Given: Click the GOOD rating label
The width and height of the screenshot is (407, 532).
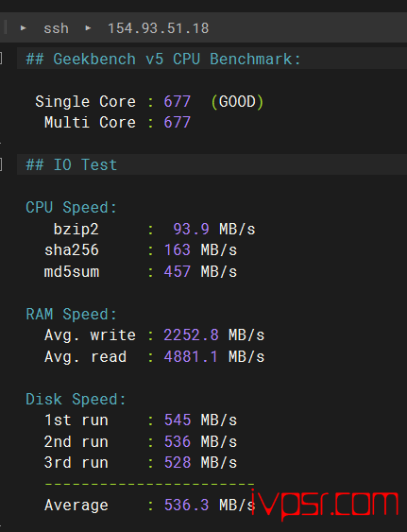Looking at the screenshot, I should (237, 102).
